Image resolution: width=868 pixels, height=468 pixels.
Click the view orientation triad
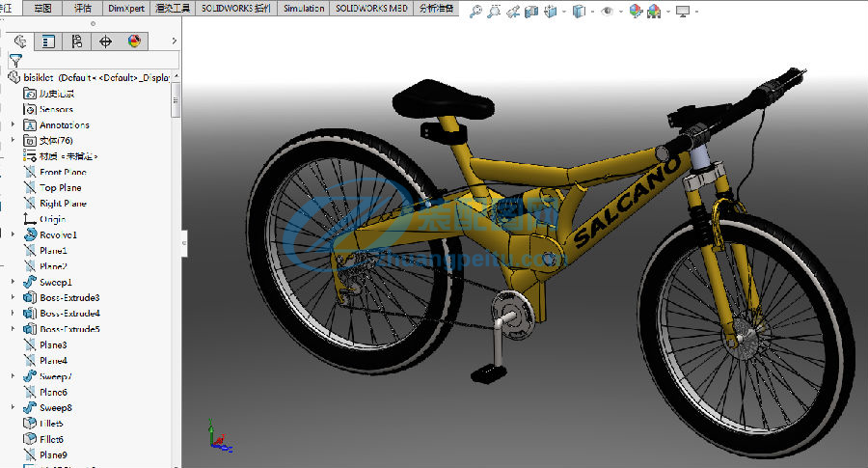(x=219, y=436)
